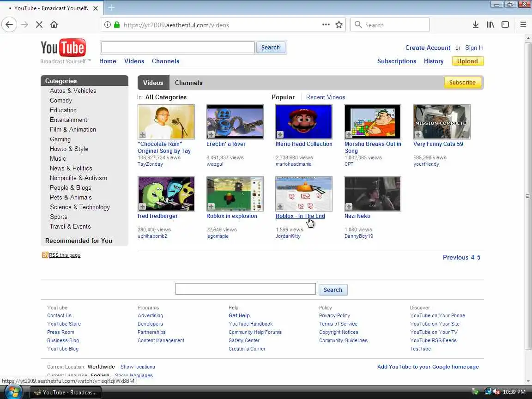Image resolution: width=532 pixels, height=399 pixels.
Task: Add Mario Head Collection to queue plus icon
Action: coord(280,135)
